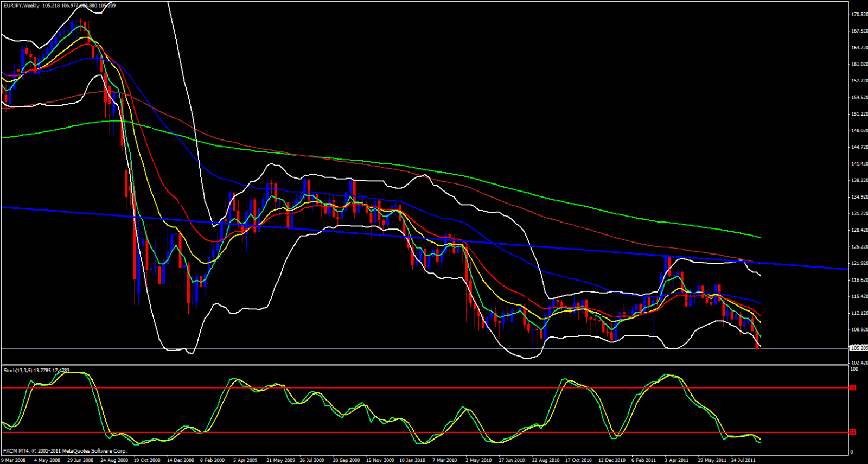
Task: Click the 5 Apr 2009 date label
Action: 245,460
